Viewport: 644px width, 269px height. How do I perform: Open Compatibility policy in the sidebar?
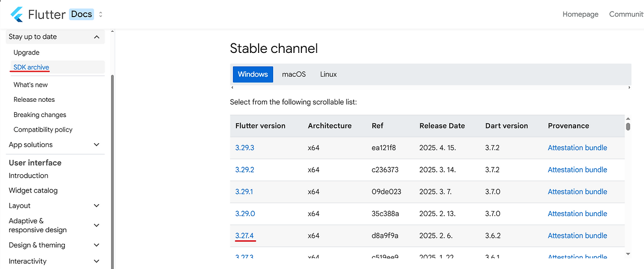point(43,129)
